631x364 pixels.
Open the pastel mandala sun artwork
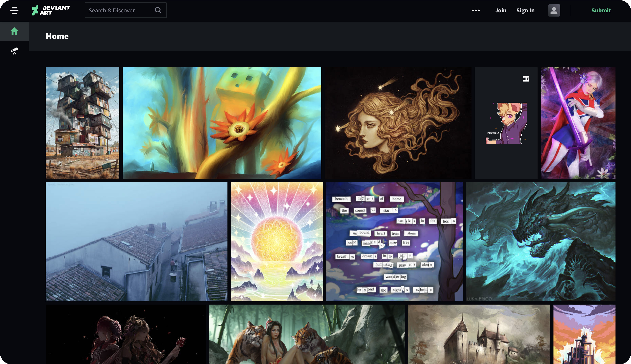pos(277,242)
